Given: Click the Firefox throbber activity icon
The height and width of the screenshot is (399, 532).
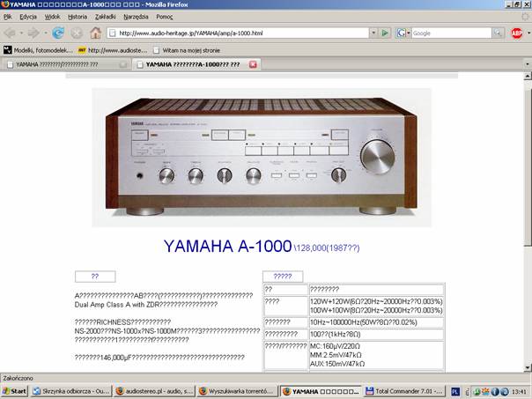Looking at the screenshot, I should tap(526, 17).
